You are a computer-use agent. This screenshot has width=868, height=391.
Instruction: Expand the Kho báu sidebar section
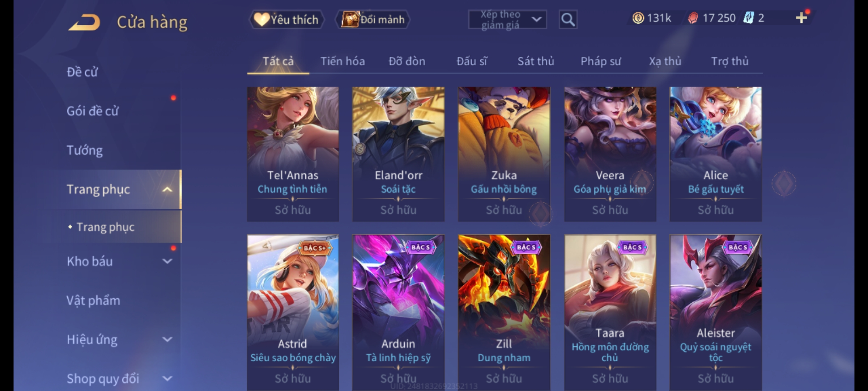click(167, 261)
